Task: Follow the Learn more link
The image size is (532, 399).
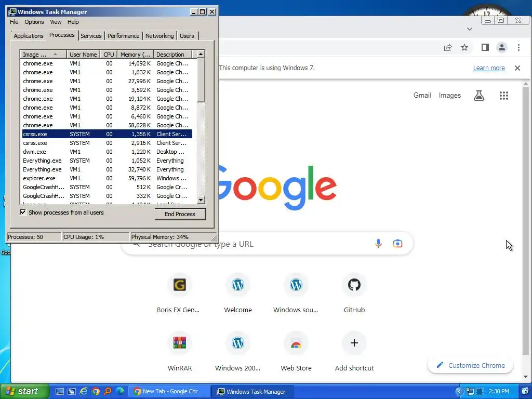Action: point(489,68)
